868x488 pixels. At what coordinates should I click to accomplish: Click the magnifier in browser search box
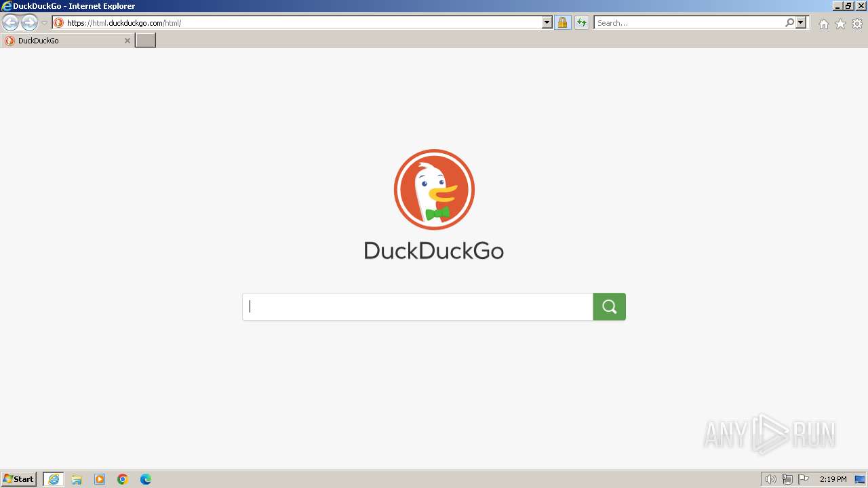click(x=789, y=23)
